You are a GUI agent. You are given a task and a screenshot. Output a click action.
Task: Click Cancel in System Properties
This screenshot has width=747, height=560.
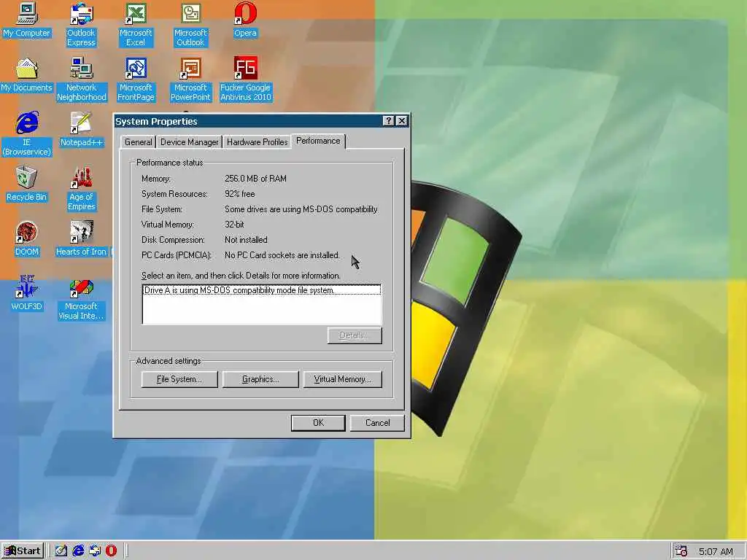[x=377, y=423]
